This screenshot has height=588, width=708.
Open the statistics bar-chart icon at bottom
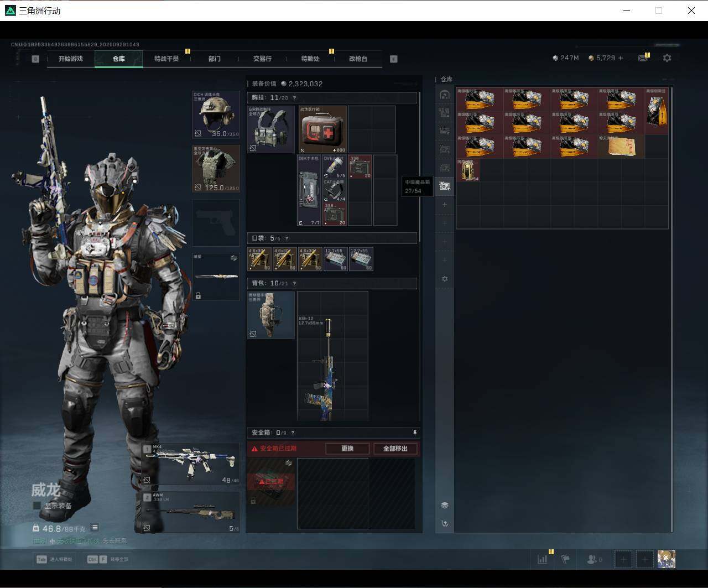pos(542,559)
